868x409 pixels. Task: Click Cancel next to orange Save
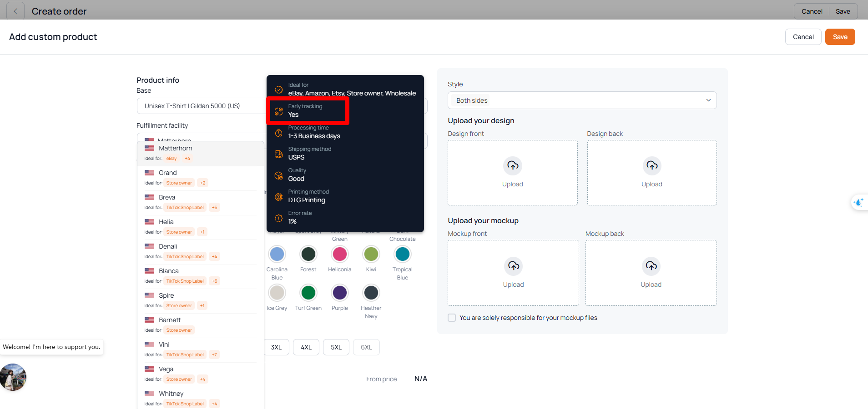coord(803,37)
